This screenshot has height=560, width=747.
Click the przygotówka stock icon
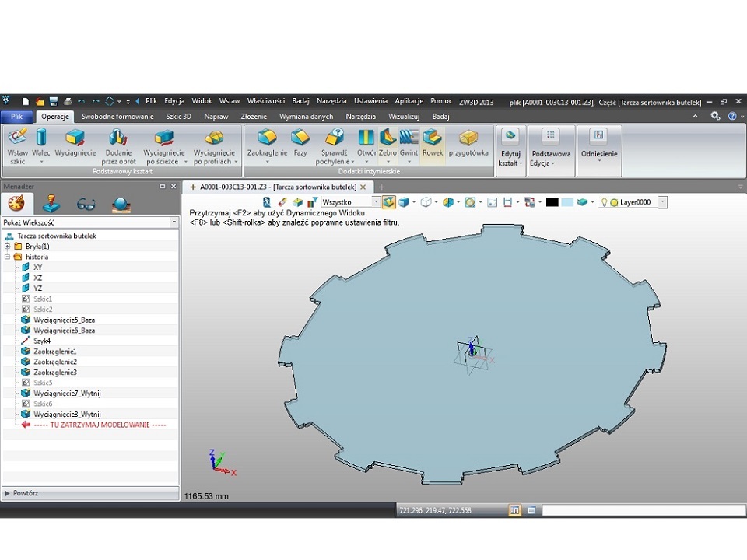pos(468,143)
